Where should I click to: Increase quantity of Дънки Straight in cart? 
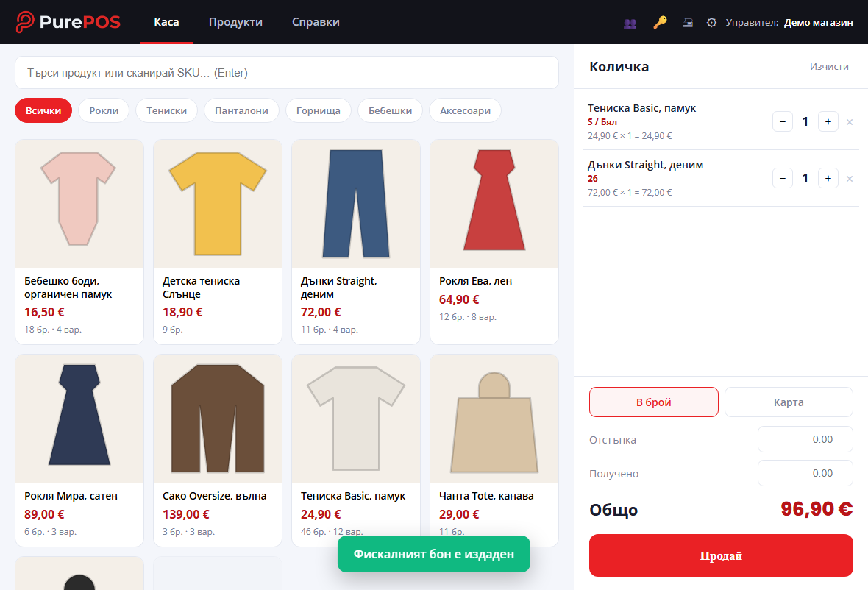(x=828, y=178)
